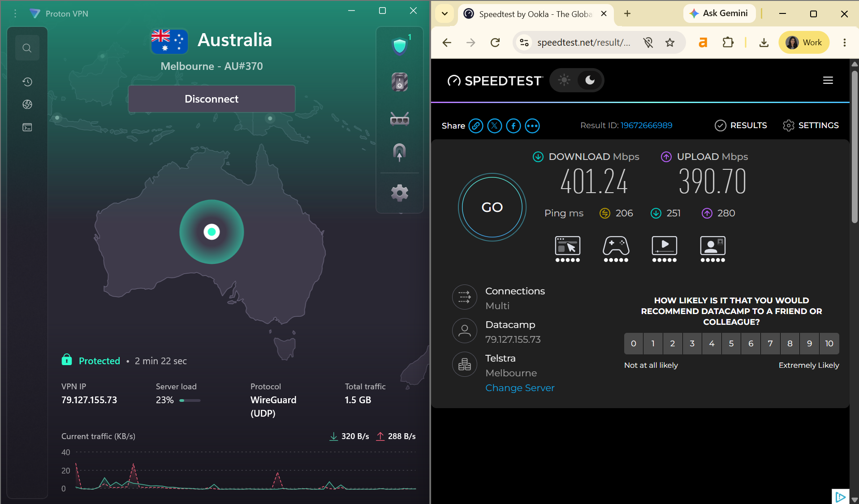Select rating 3 in the survey
Viewport: 859px width, 504px height.
point(692,344)
